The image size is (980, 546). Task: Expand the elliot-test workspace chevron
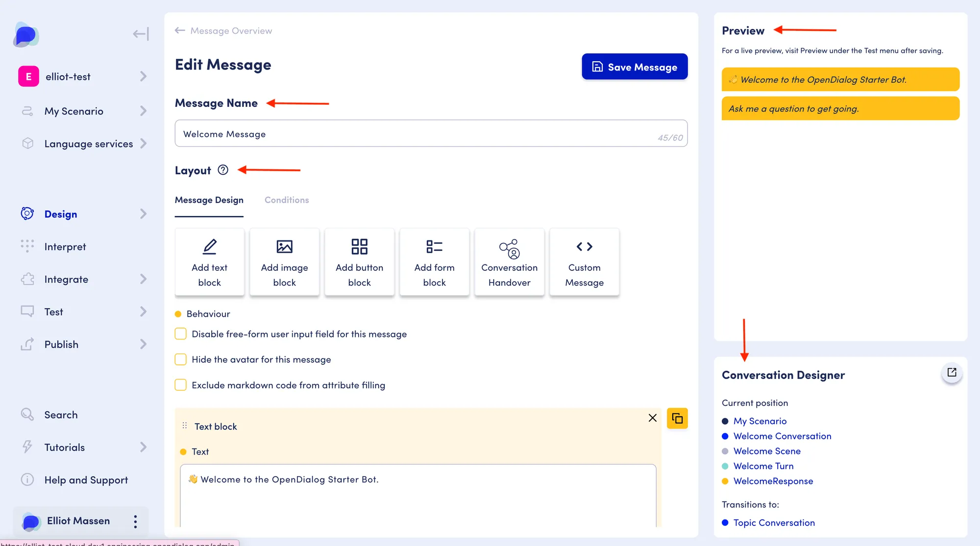click(143, 76)
